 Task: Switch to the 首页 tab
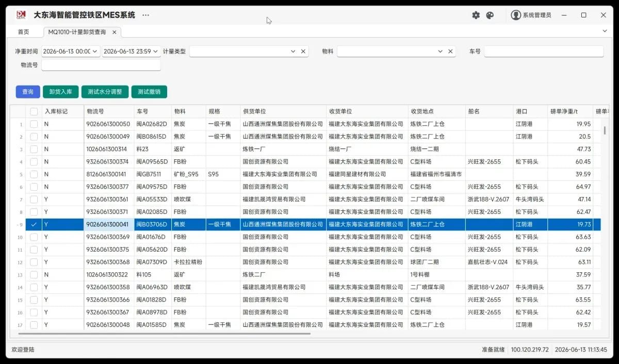click(x=24, y=32)
